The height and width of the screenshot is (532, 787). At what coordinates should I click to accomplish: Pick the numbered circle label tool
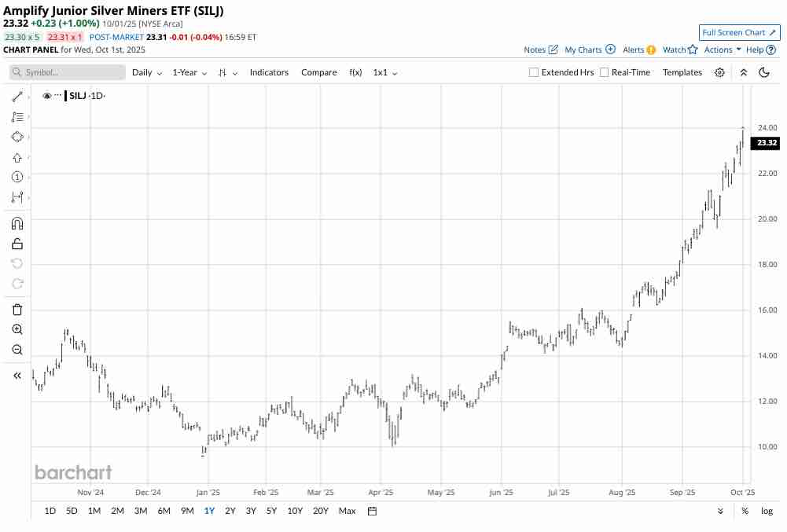[17, 177]
